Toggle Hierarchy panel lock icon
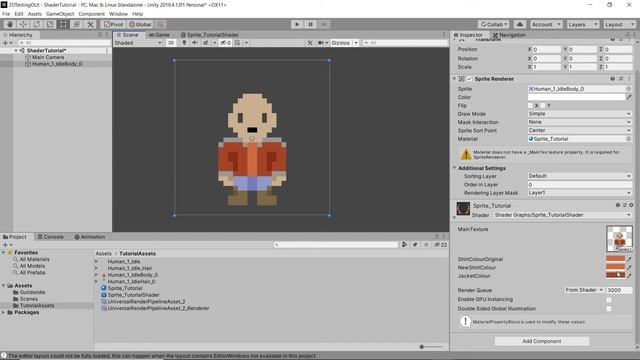This screenshot has width=640, height=360. 100,35
